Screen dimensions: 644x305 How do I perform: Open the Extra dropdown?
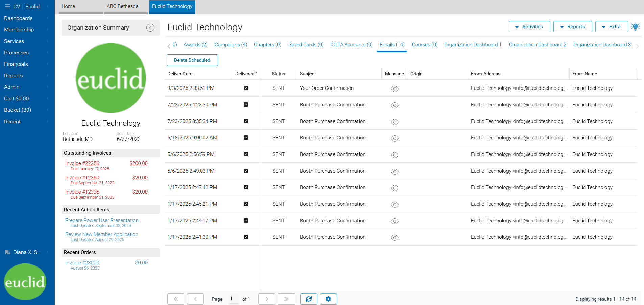[612, 27]
